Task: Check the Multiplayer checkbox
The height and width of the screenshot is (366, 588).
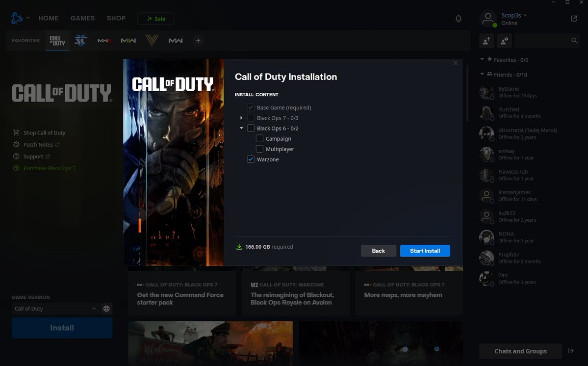Action: coord(259,149)
